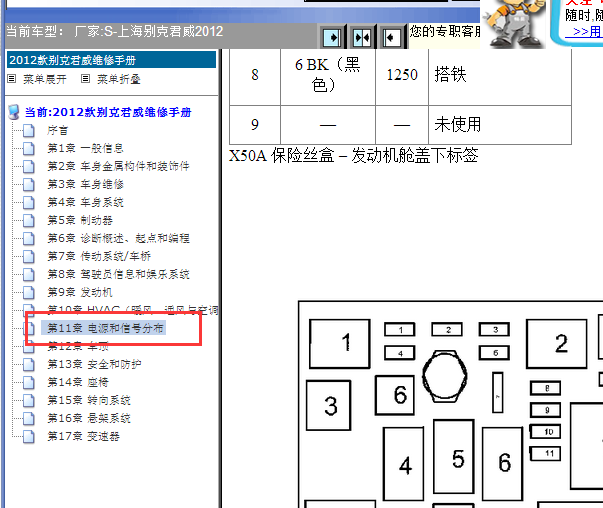Click the page icon beside 第4章 车身系统

click(28, 203)
